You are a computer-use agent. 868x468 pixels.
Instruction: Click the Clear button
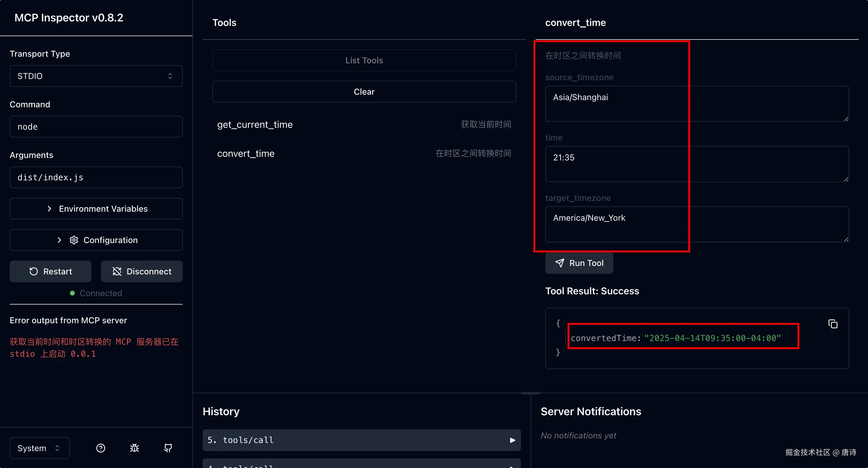pos(364,92)
